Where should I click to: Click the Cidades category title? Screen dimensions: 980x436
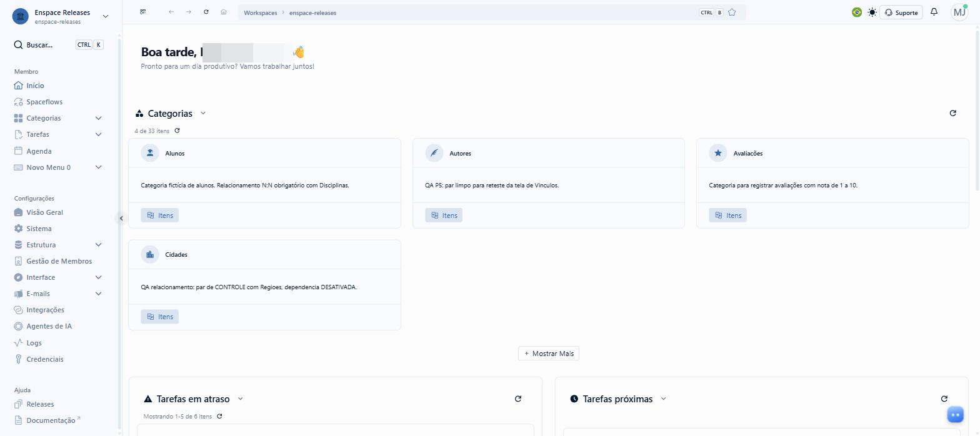176,254
